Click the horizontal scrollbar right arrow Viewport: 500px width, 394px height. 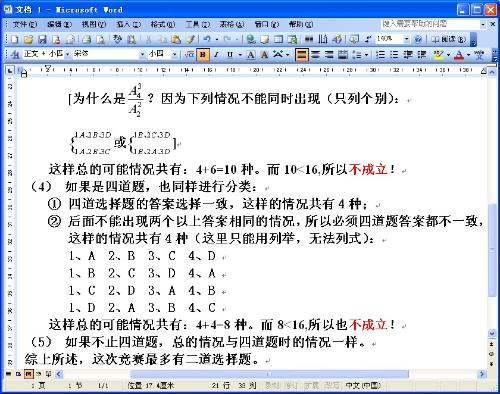coord(482,374)
